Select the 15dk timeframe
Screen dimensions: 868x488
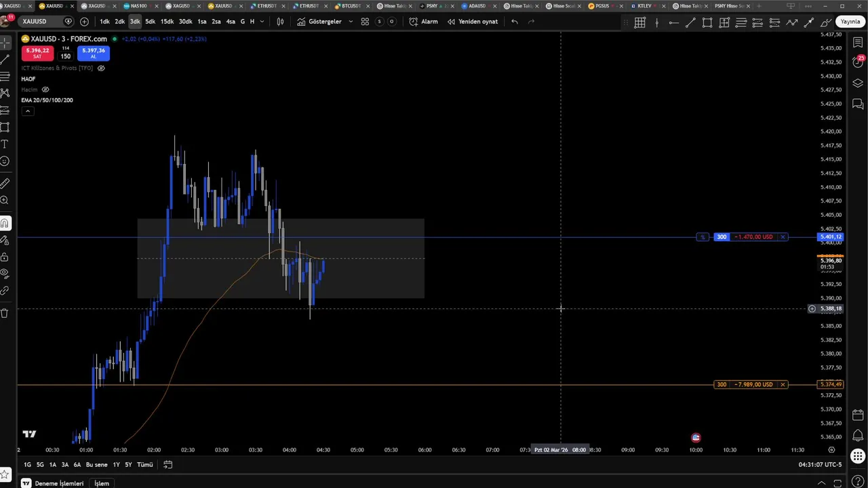pos(167,22)
